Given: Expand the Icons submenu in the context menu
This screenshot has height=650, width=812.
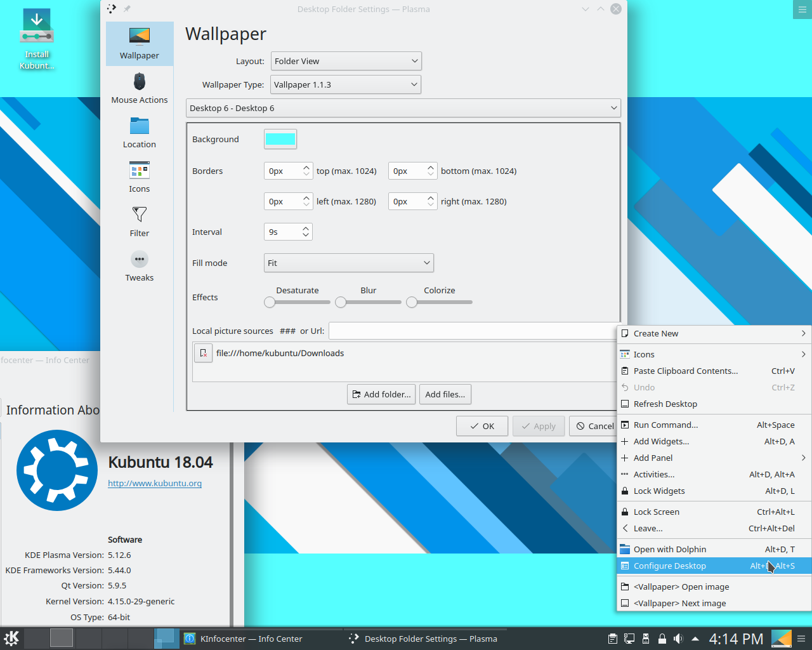Looking at the screenshot, I should 714,354.
